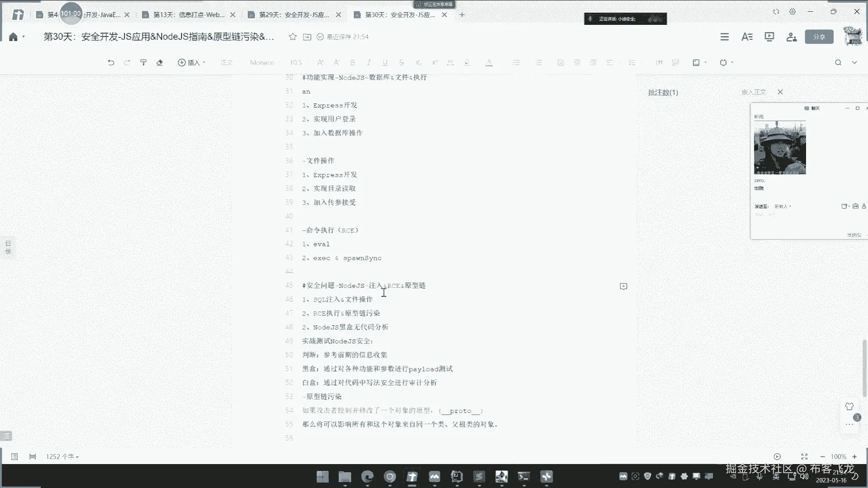Select the format painter tool
Viewport: 868px width, 488px height.
point(143,62)
